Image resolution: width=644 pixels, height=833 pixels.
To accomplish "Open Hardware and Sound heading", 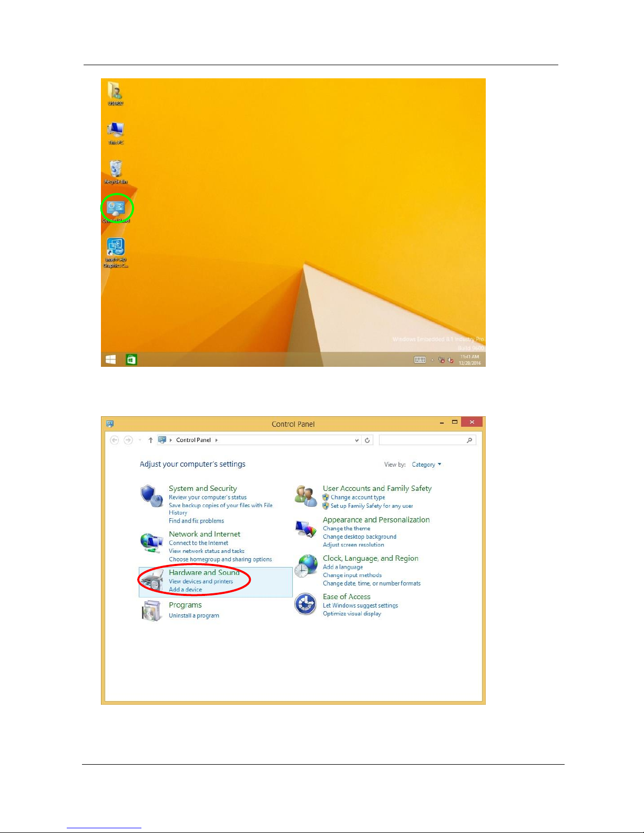I will [204, 572].
